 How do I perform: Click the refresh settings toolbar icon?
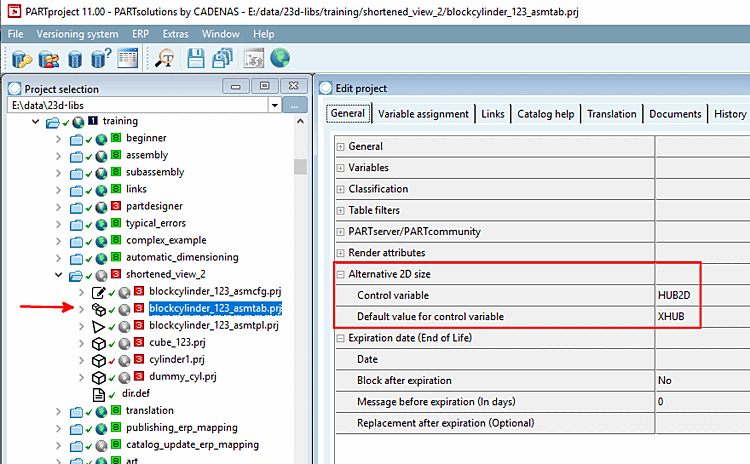[x=254, y=58]
